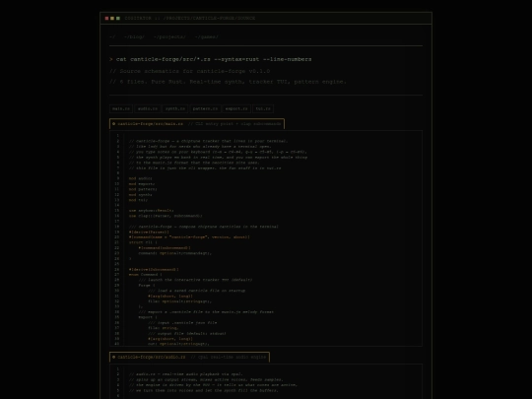
Task: Click main.rs code line "mod export;"
Action: pos(142,184)
